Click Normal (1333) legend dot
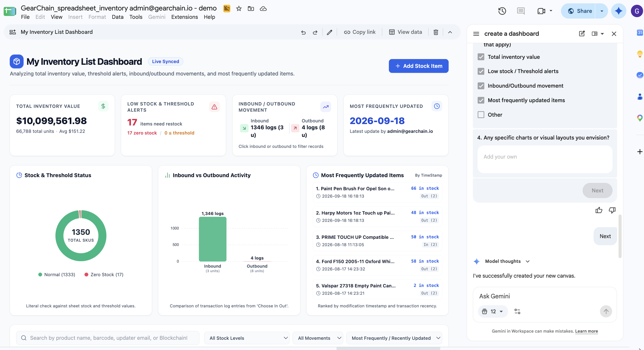Viewport: 644px width, 350px height. (40, 275)
